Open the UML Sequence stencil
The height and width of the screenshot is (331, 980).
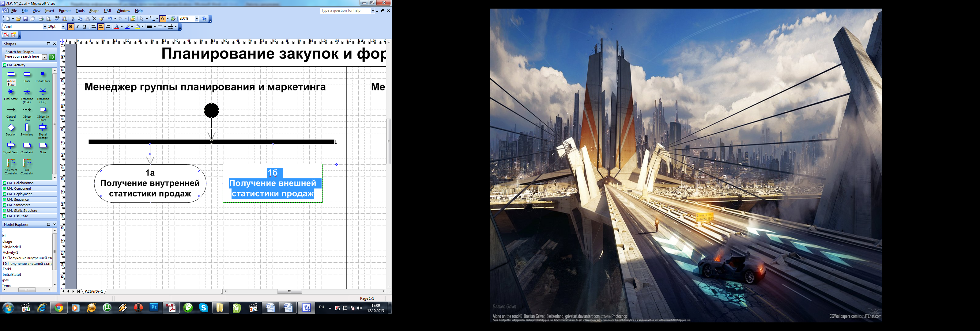click(x=30, y=200)
